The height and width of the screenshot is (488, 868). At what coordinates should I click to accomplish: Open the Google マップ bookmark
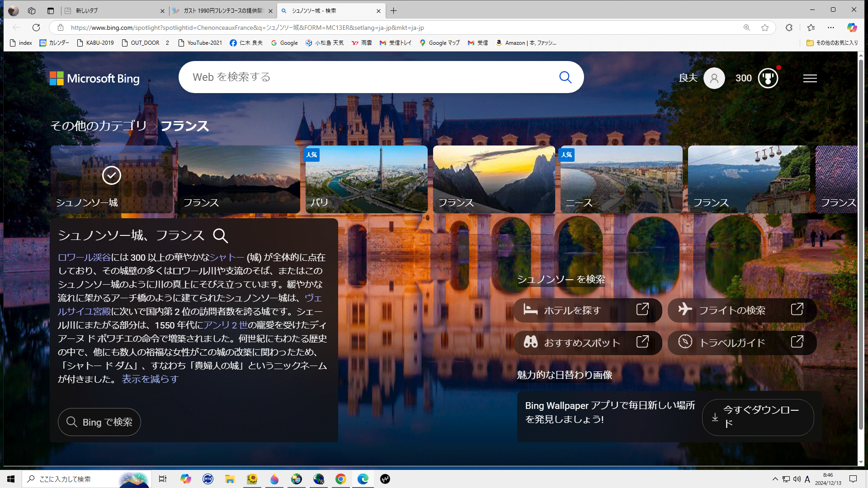[439, 43]
